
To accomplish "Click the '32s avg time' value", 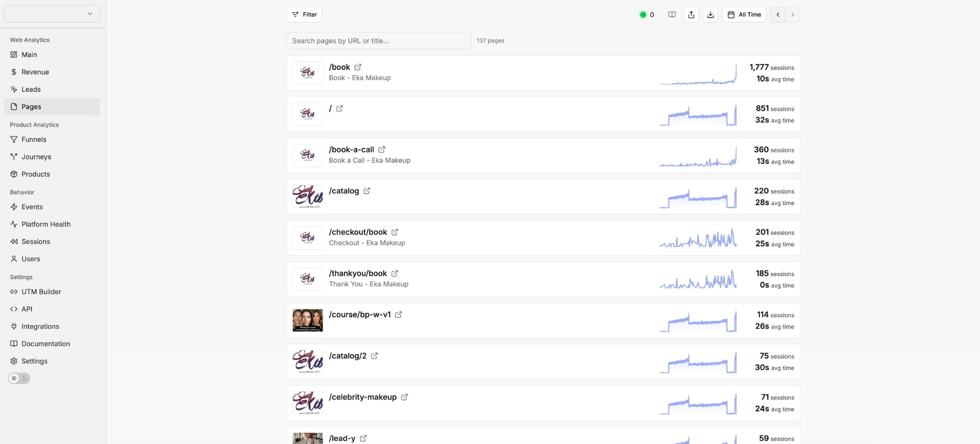I will coord(775,120).
